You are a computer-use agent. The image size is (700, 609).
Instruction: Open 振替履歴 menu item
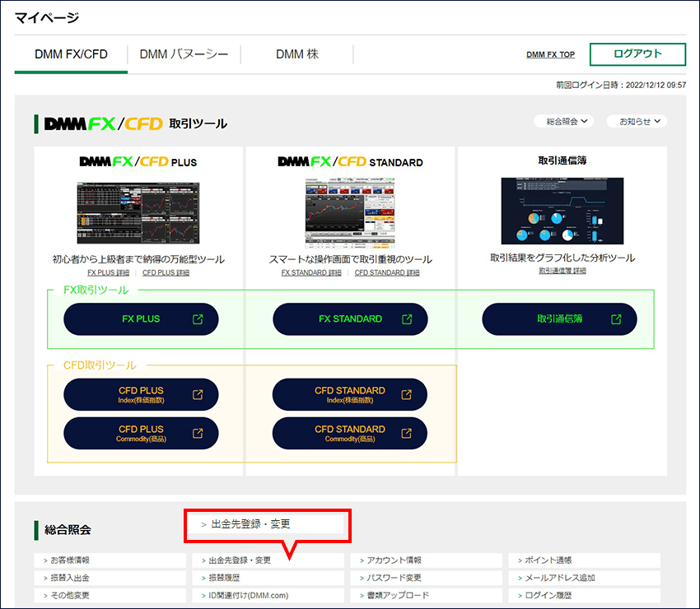point(268,578)
